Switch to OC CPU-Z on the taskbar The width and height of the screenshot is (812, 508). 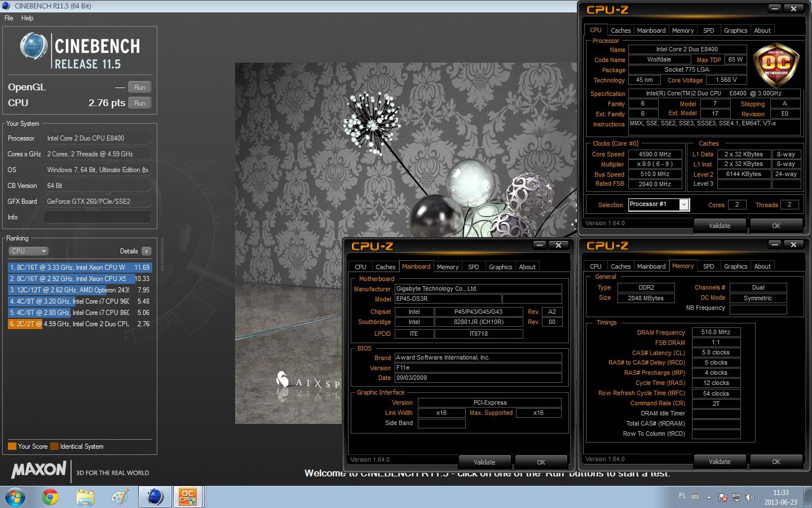[188, 497]
